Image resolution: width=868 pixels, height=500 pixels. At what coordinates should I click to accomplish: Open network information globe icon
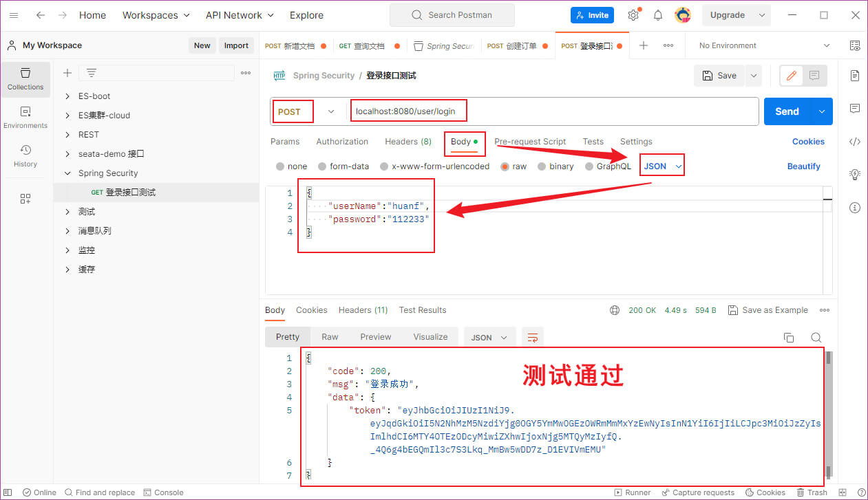click(x=615, y=310)
